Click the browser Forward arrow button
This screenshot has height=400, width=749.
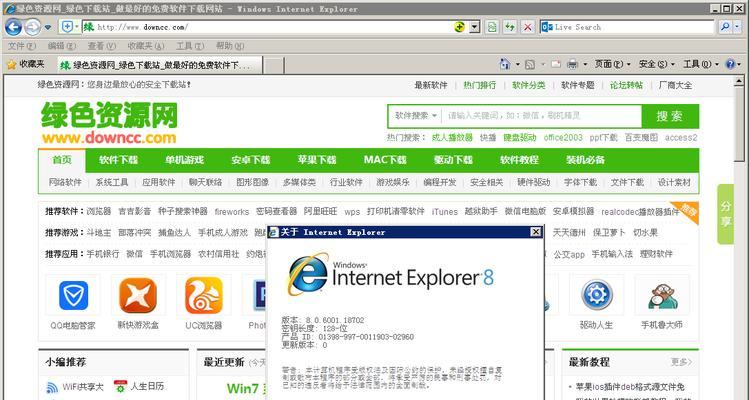pyautogui.click(x=32, y=27)
